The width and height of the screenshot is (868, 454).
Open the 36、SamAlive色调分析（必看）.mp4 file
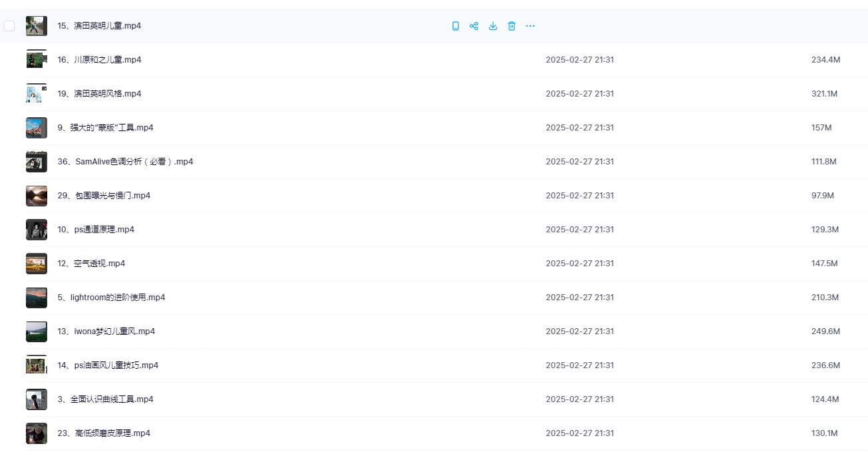pos(125,162)
